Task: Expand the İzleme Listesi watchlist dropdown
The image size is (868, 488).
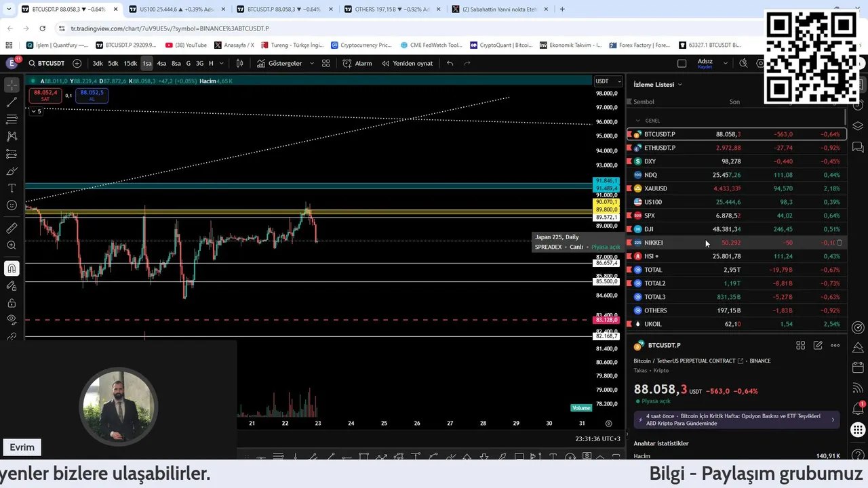Action: [658, 85]
